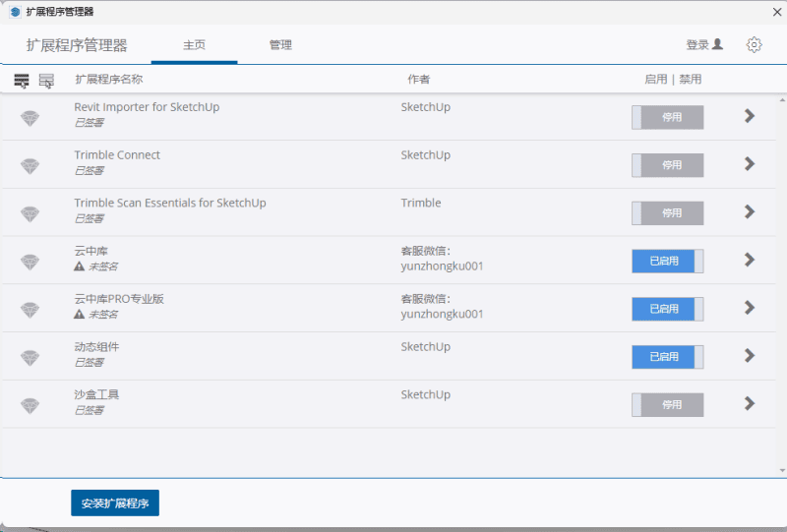Viewport: 787px width, 532px height.
Task: Select Revit Importer for SketchUp name
Action: pyautogui.click(x=147, y=107)
